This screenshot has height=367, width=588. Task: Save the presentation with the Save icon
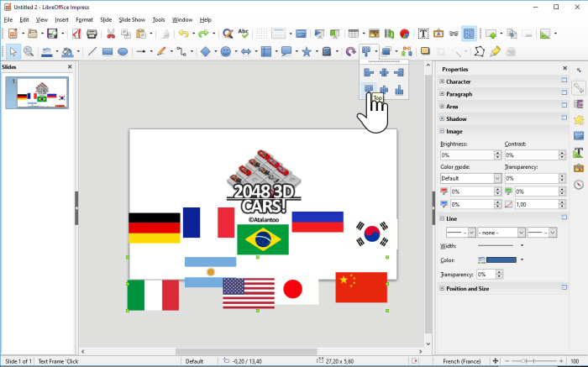[x=52, y=34]
